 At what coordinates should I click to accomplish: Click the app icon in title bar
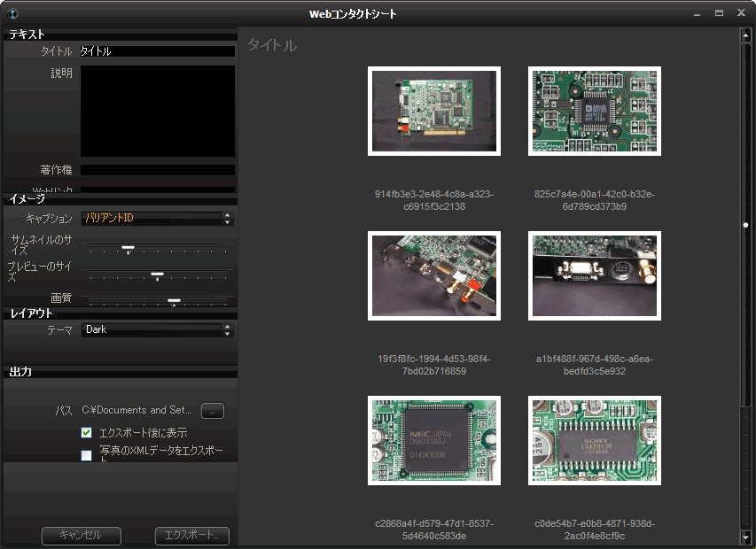pos(13,14)
